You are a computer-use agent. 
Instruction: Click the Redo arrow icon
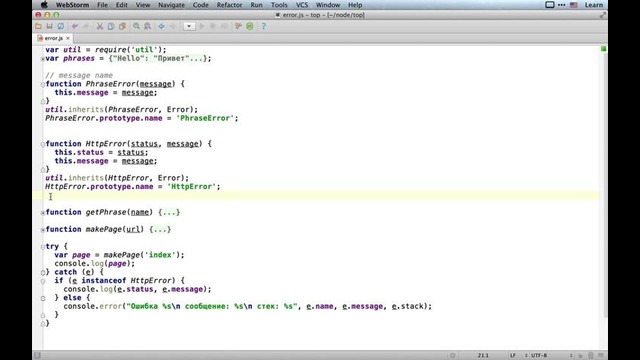click(86, 26)
